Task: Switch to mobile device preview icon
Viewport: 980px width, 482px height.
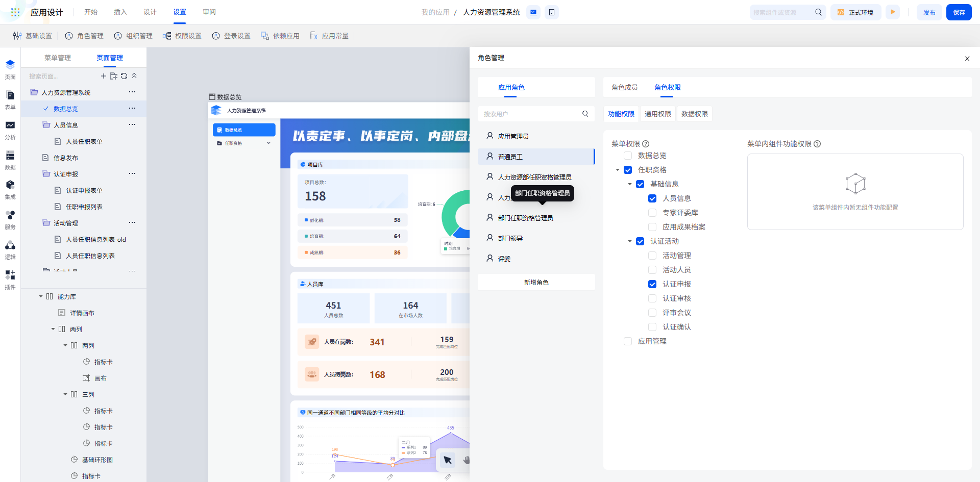Action: pos(552,12)
